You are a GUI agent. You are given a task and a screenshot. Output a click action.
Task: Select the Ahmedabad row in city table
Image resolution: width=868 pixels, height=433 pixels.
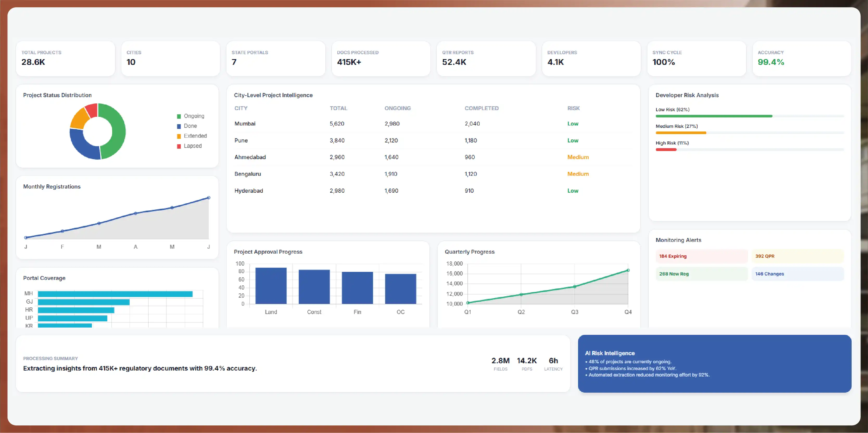433,157
